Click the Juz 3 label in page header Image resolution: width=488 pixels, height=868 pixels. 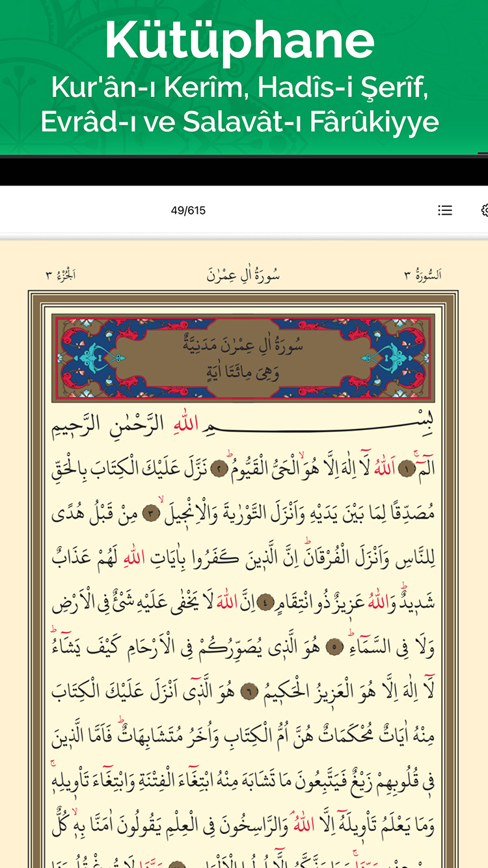tap(61, 275)
